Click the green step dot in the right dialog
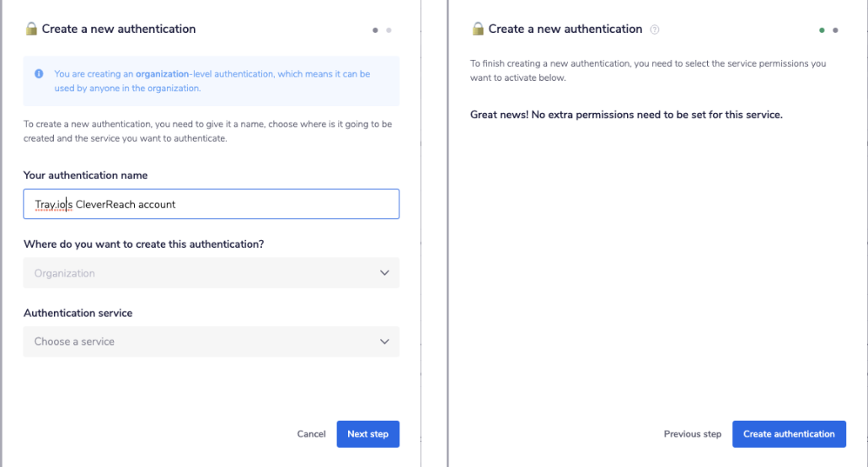 coord(822,30)
